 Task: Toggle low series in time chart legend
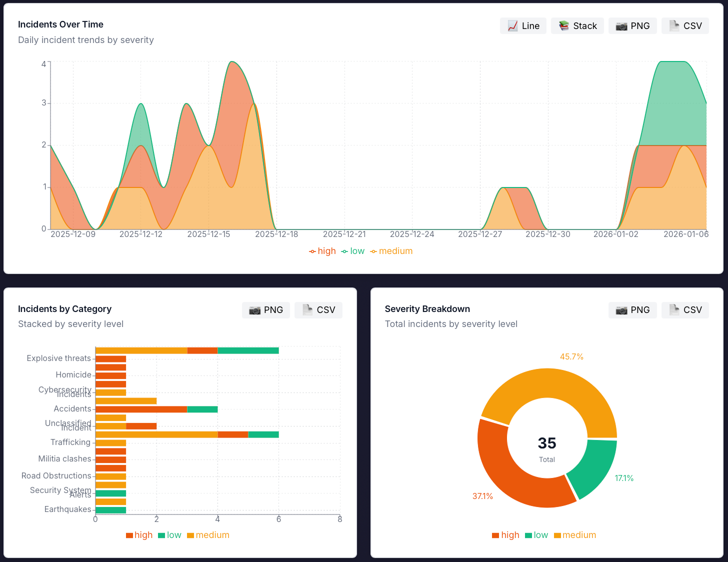pyautogui.click(x=353, y=251)
